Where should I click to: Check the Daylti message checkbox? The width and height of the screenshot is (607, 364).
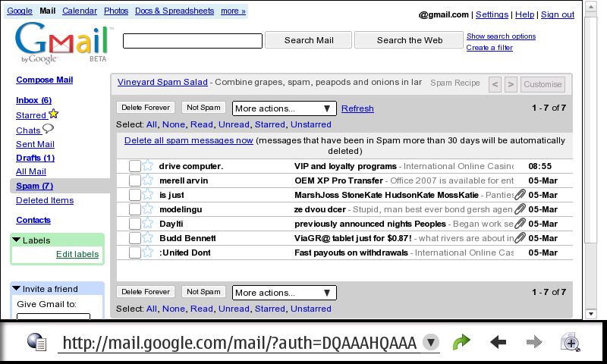point(135,224)
